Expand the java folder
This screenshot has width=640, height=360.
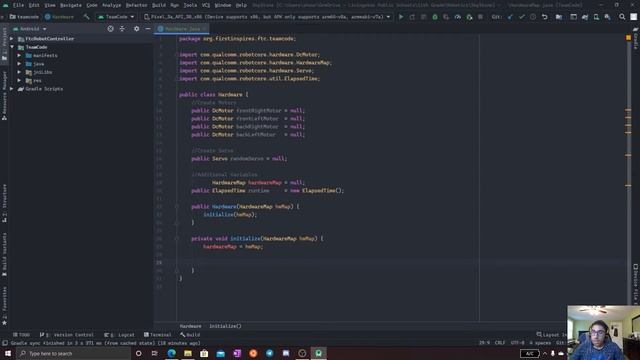tap(19, 64)
